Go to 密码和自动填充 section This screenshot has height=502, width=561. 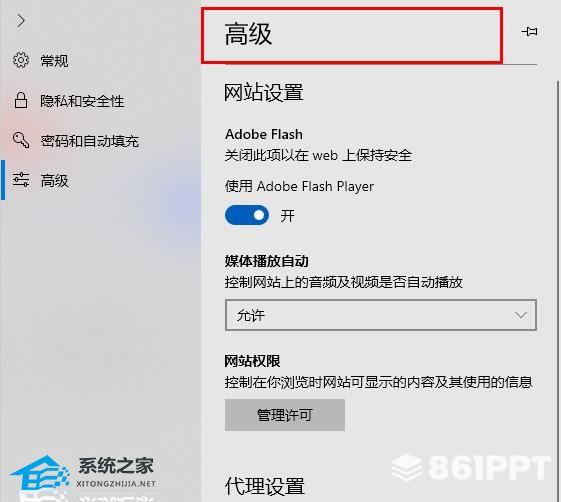pyautogui.click(x=89, y=140)
